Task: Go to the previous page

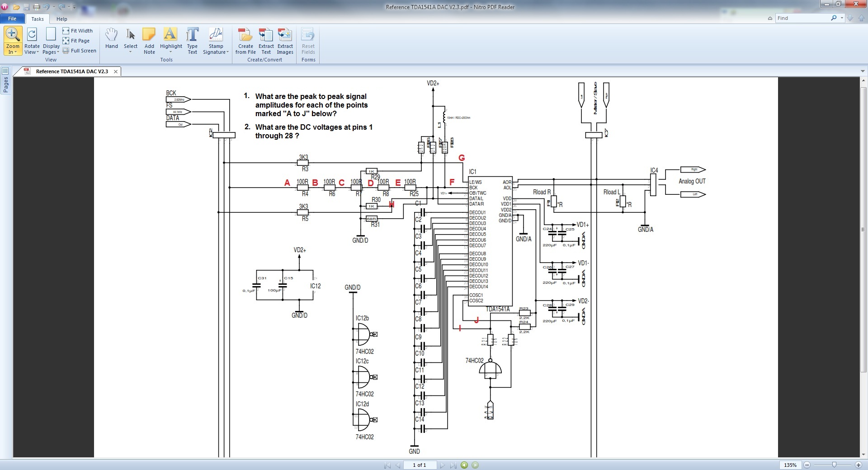Action: [x=398, y=465]
